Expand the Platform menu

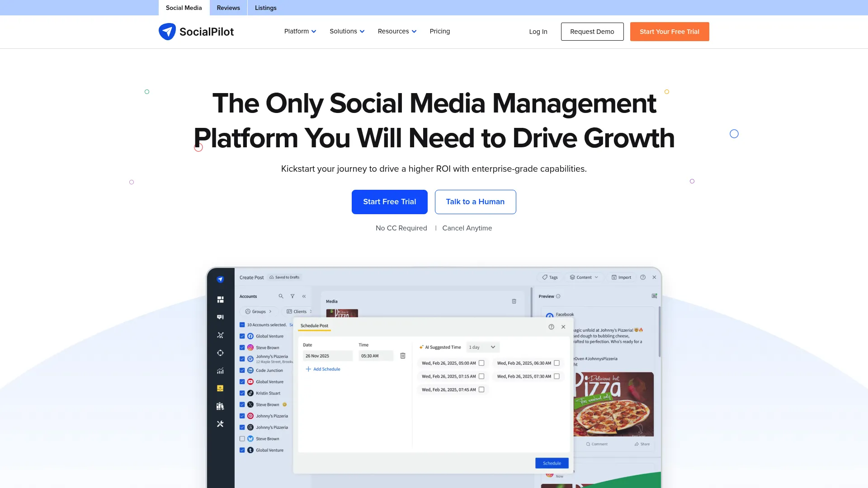click(x=300, y=31)
